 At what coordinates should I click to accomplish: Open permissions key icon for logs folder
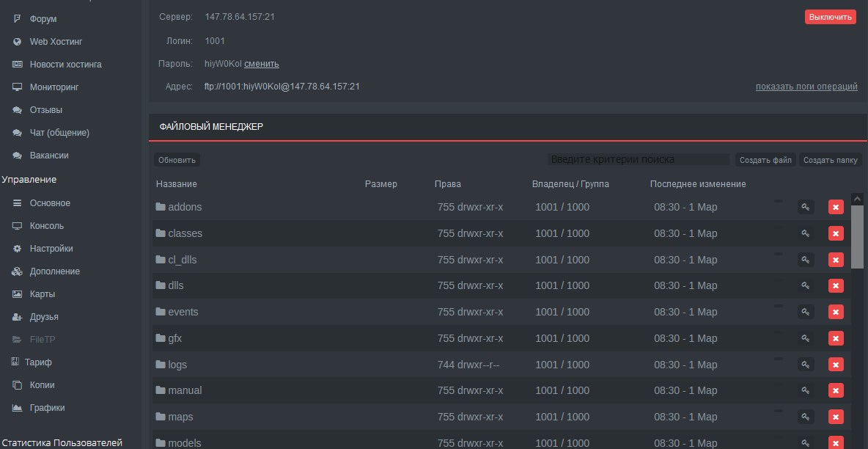point(806,365)
